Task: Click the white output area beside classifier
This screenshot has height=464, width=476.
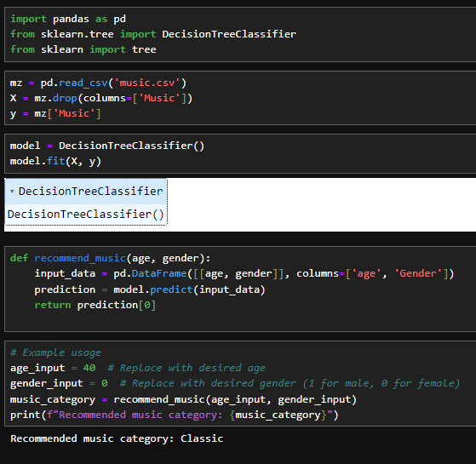Action: (x=322, y=204)
